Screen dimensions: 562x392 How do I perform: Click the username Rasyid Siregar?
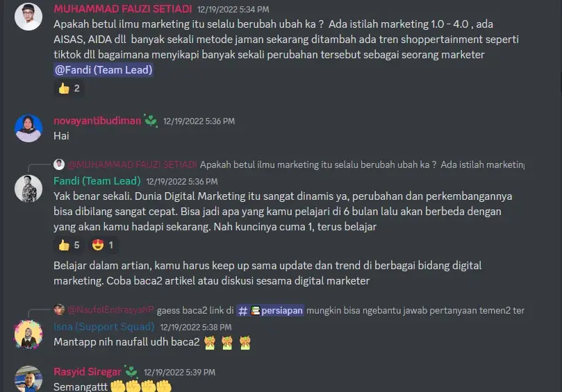click(x=88, y=372)
